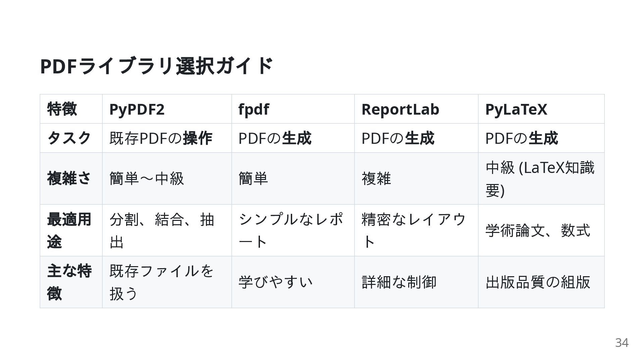644x362 pixels.
Task: Select the ReportLab column header
Action: tap(400, 109)
